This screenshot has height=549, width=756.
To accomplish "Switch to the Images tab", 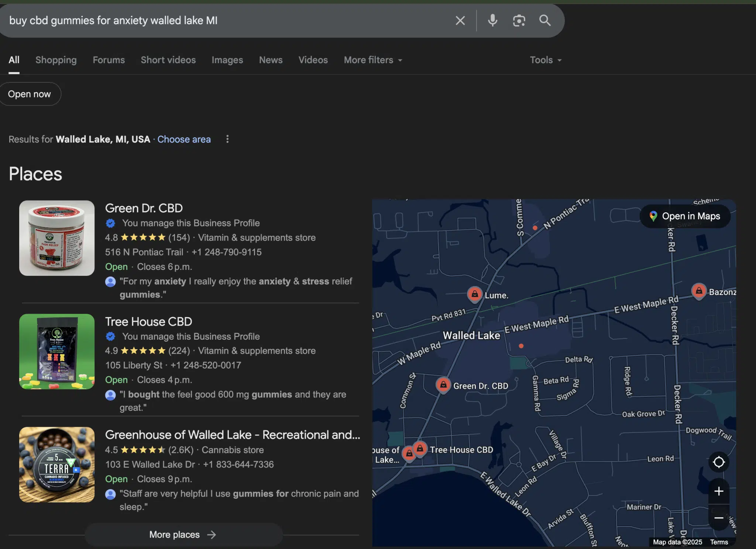I will coord(227,60).
